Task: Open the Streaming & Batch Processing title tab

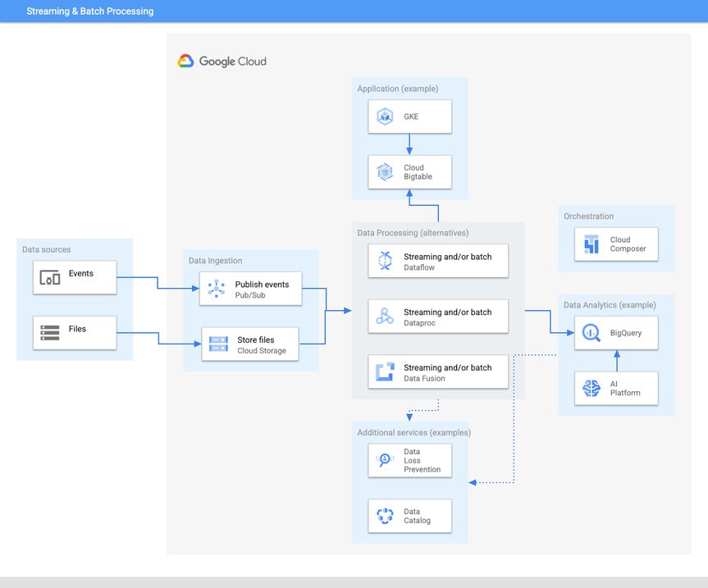Action: coord(89,11)
